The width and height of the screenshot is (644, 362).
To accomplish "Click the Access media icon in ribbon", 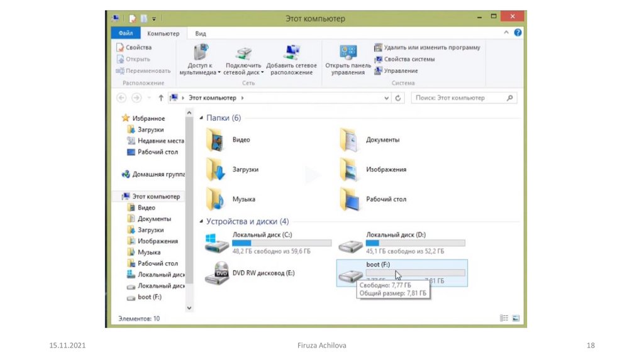I will [x=201, y=52].
